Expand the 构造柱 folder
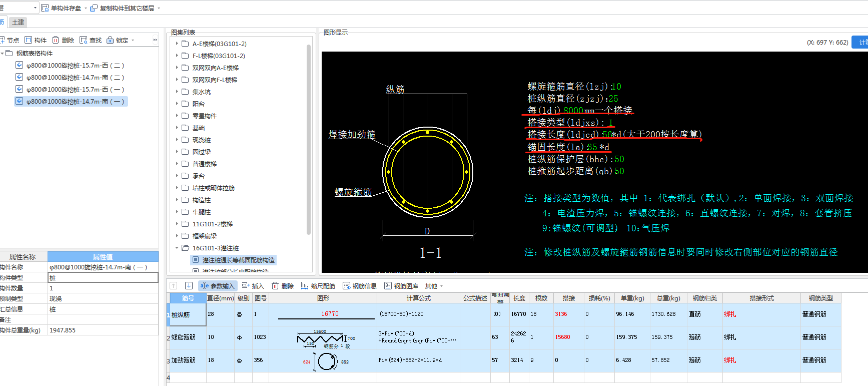 point(177,200)
